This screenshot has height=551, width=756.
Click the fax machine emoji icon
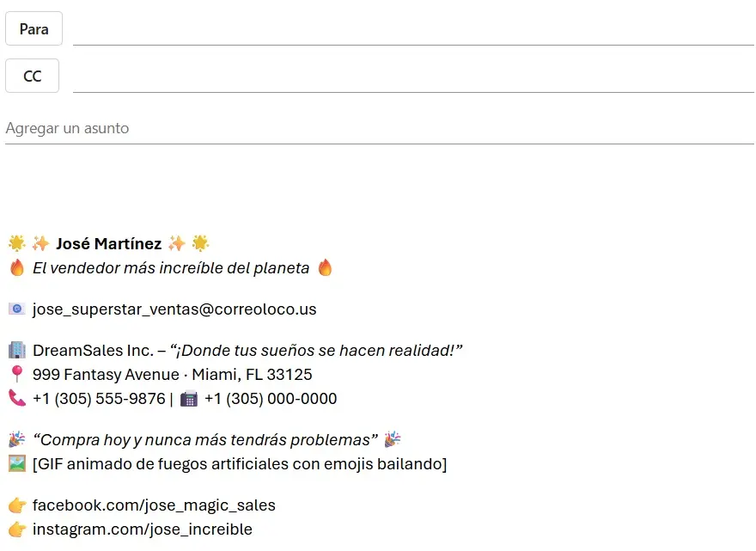pos(189,398)
